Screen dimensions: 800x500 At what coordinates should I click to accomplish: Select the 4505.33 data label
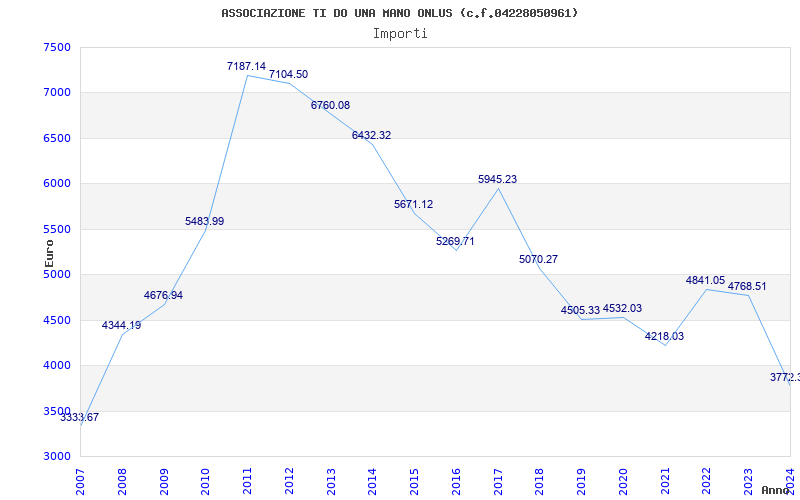pyautogui.click(x=580, y=311)
